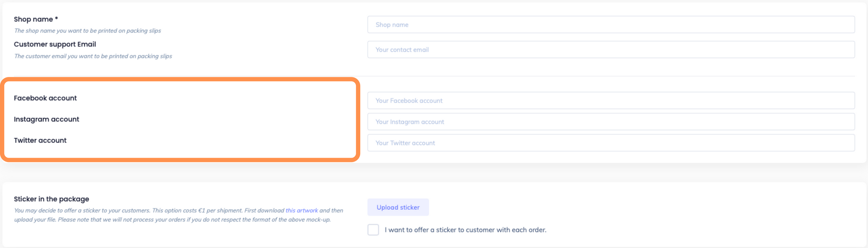
Task: Click the Twitter account label
Action: tap(40, 140)
